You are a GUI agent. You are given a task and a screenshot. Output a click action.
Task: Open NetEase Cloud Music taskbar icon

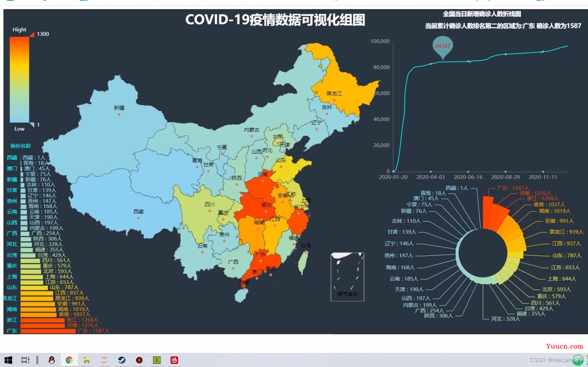click(x=174, y=360)
